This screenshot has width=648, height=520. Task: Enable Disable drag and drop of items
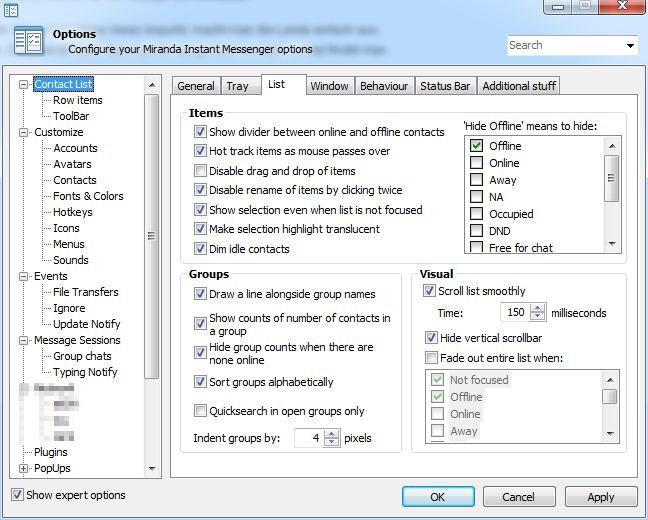[200, 171]
